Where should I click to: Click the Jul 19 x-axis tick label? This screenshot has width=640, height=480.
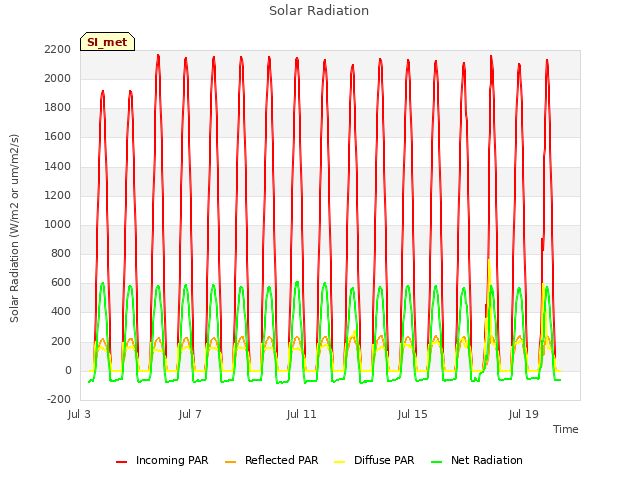click(x=524, y=414)
